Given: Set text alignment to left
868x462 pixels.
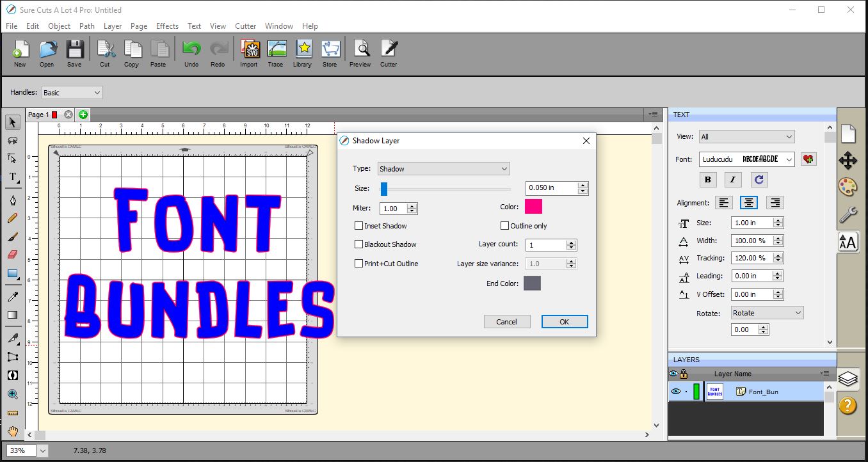Looking at the screenshot, I should pos(724,203).
